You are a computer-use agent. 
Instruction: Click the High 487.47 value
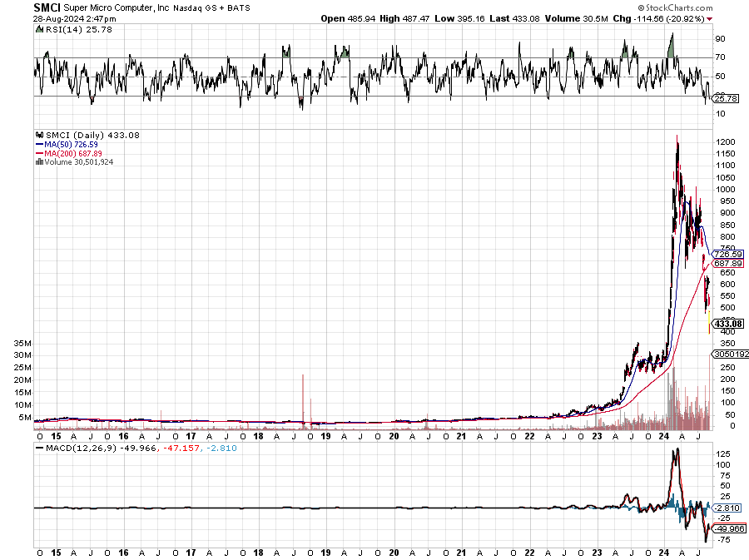[x=404, y=18]
